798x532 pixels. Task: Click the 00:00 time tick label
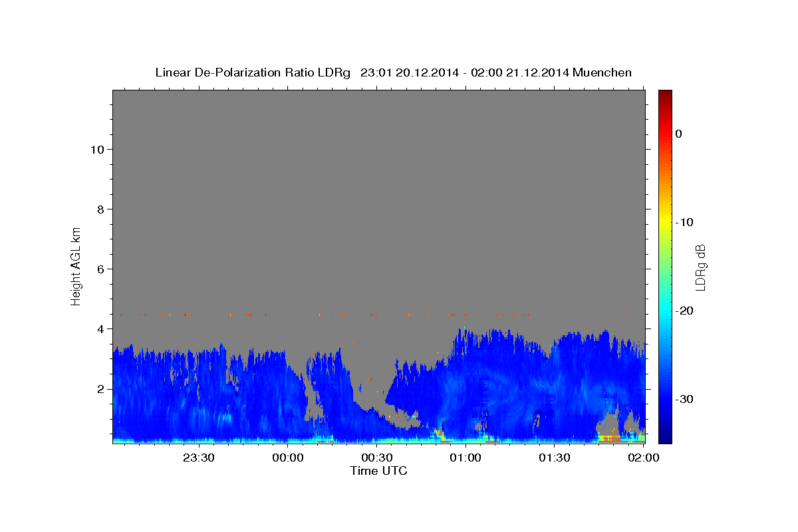[288, 458]
